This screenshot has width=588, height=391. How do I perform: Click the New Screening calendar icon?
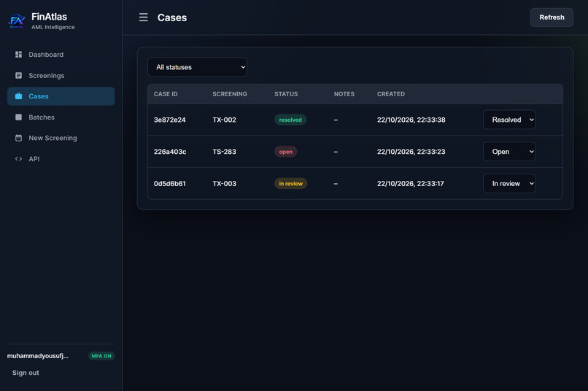(x=18, y=138)
